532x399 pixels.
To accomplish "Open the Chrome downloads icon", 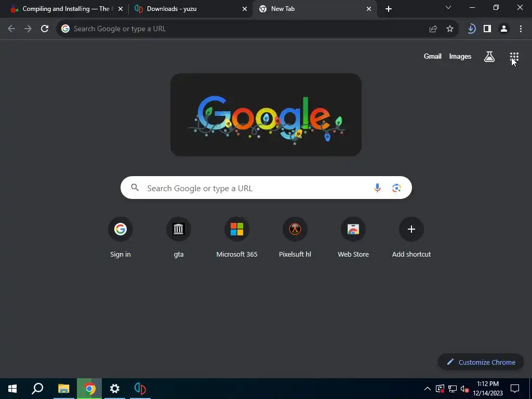I will coord(471,29).
